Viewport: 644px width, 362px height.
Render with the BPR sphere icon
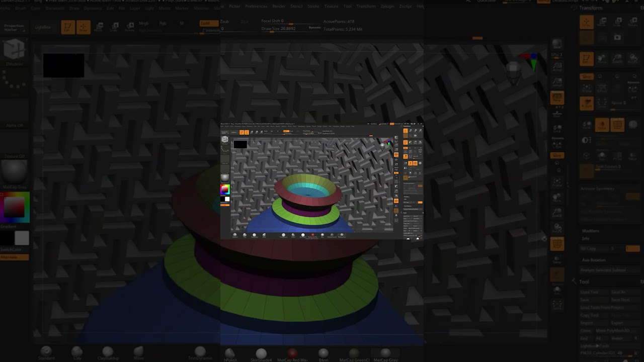pyautogui.click(x=557, y=44)
